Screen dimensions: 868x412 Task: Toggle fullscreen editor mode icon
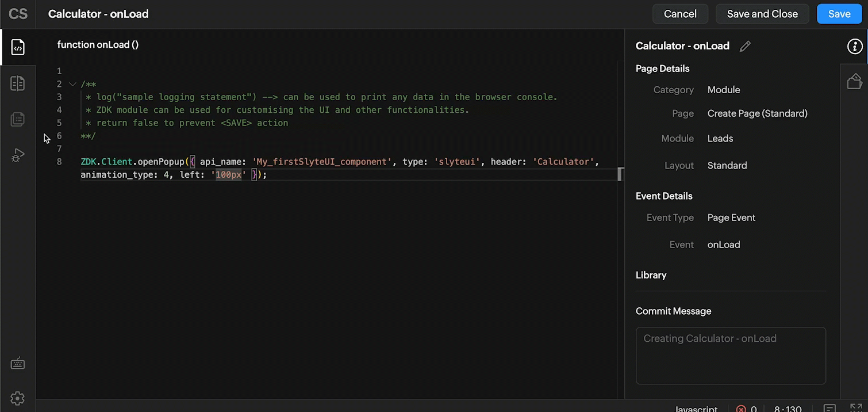point(855,409)
